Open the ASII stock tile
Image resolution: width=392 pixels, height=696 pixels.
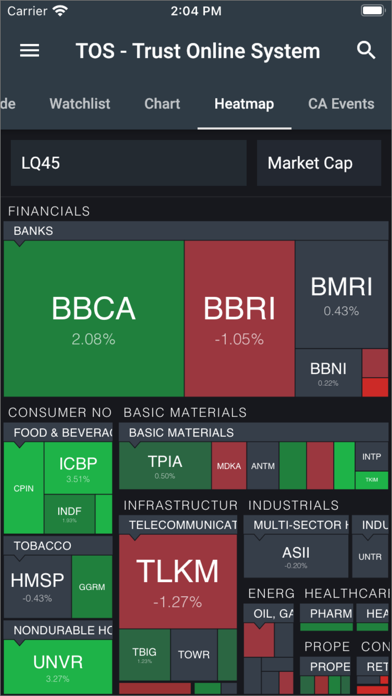coord(296,557)
